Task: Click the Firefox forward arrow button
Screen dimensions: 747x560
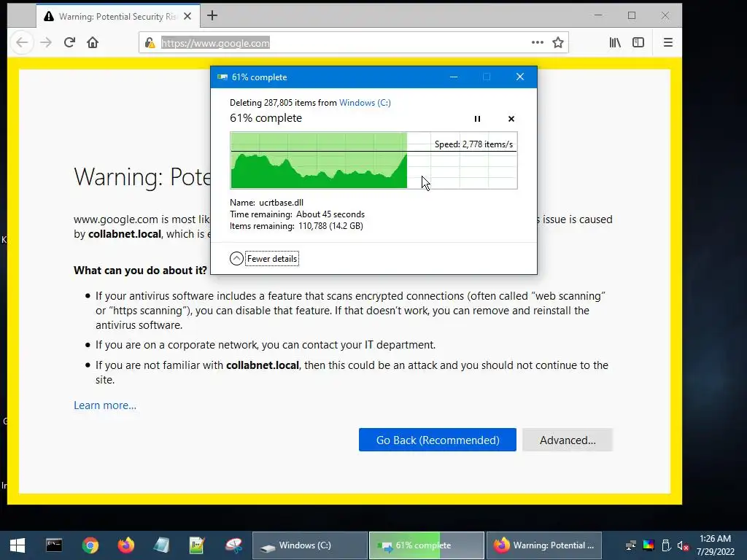Action: point(46,42)
